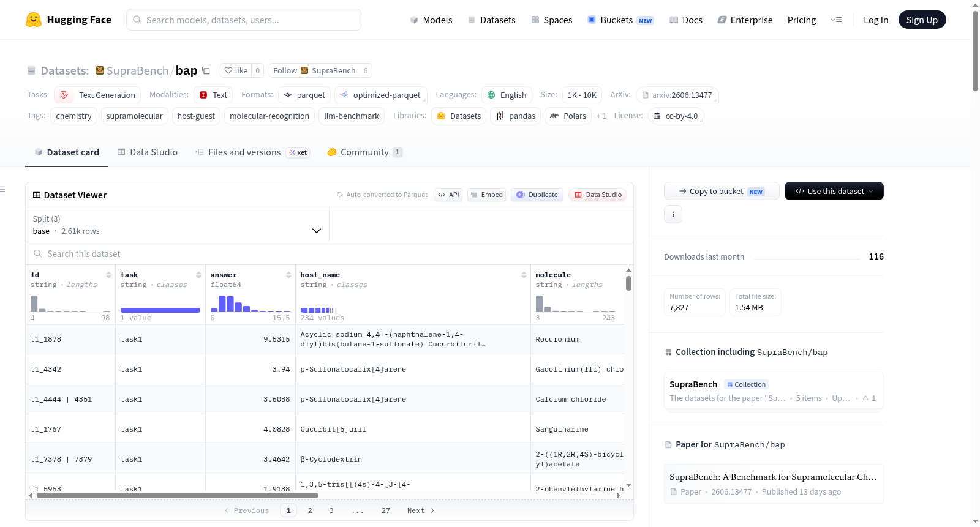Open the Use this dataset dropdown
This screenshot has height=527, width=980.
coord(834,191)
